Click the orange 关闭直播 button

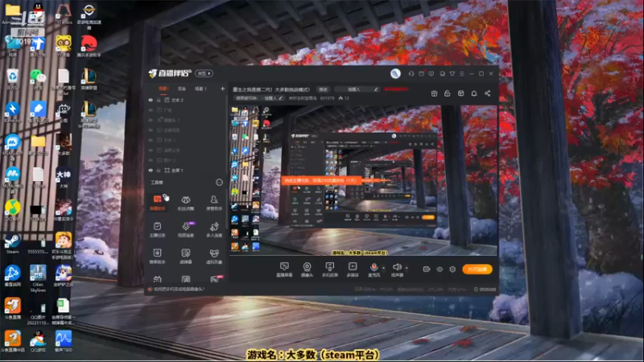coord(477,269)
